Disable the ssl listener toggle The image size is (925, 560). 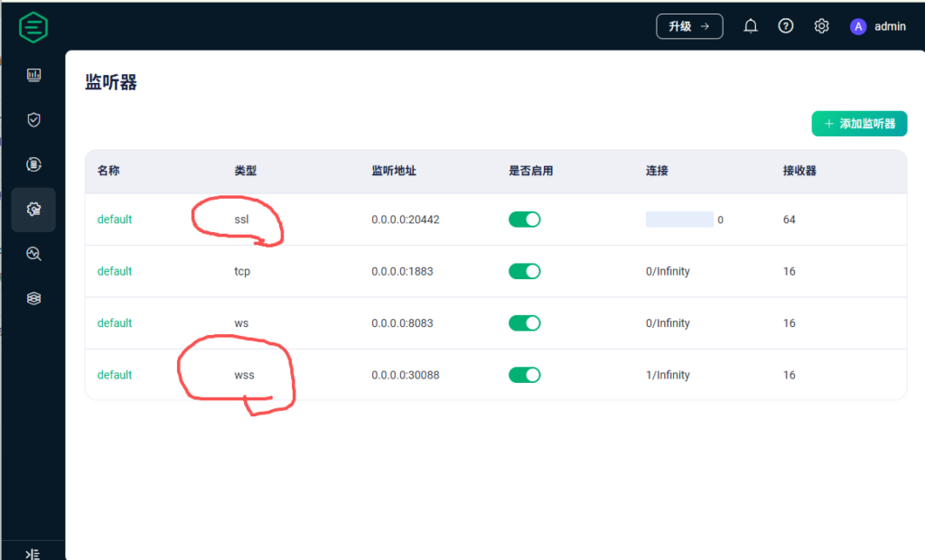[x=525, y=219]
